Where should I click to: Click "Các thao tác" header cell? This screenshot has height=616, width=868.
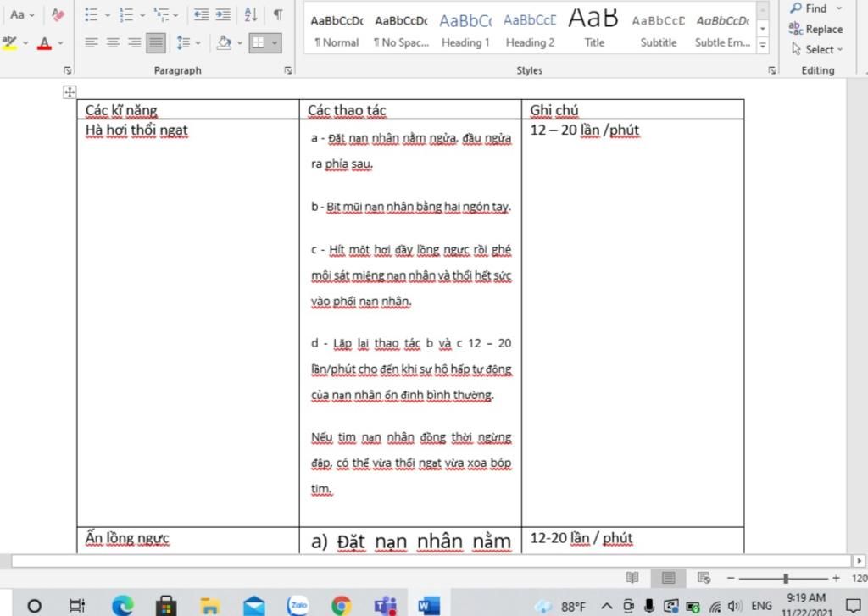coord(410,109)
